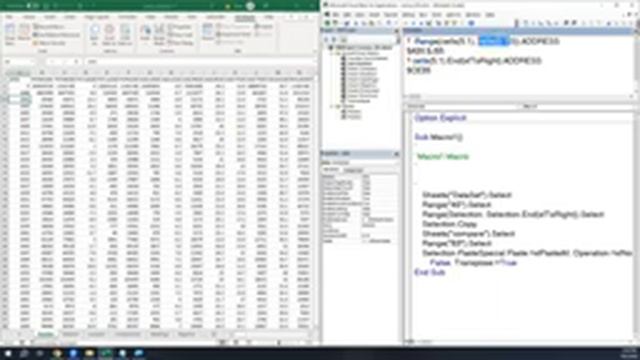Click Run Dialog in Controls group
Image resolution: width=640 pixels, height=360 pixels.
click(181, 43)
